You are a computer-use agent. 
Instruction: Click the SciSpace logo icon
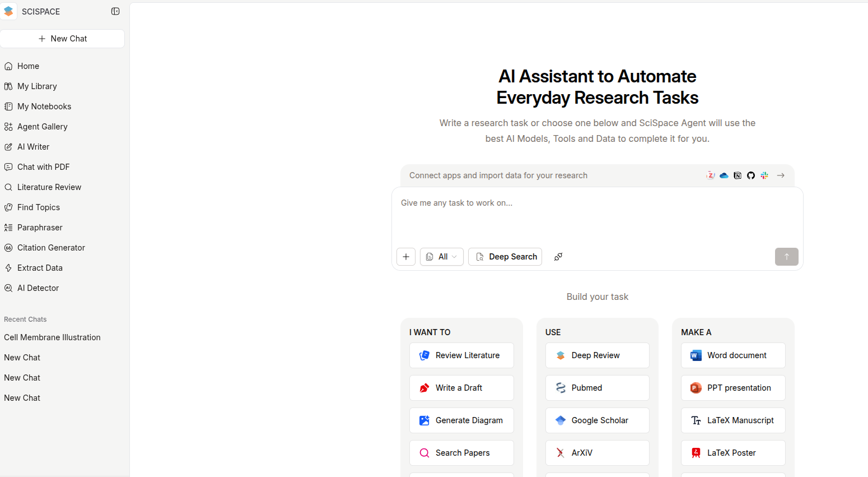8,11
